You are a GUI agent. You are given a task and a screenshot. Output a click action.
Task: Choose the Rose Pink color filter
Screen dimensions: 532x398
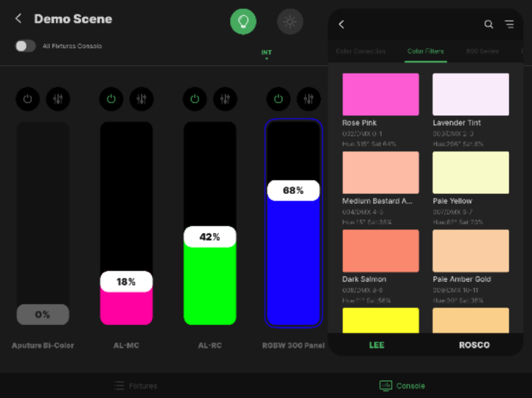pyautogui.click(x=380, y=95)
